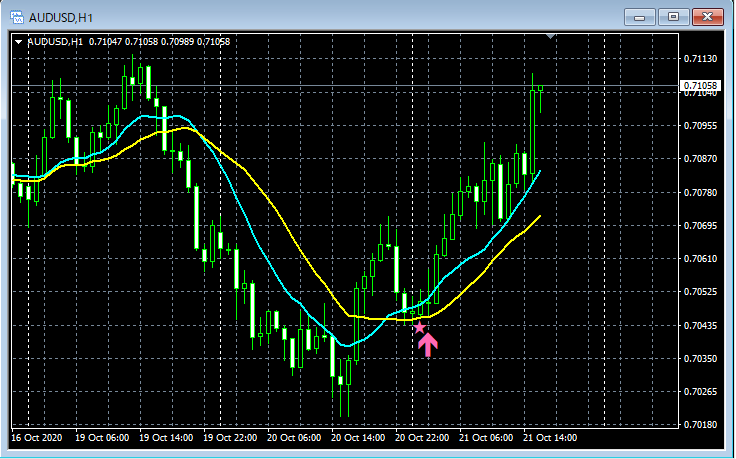736x459 pixels.
Task: Expand the chart menu triangle beside AUDUSD,H1
Action: 19,42
